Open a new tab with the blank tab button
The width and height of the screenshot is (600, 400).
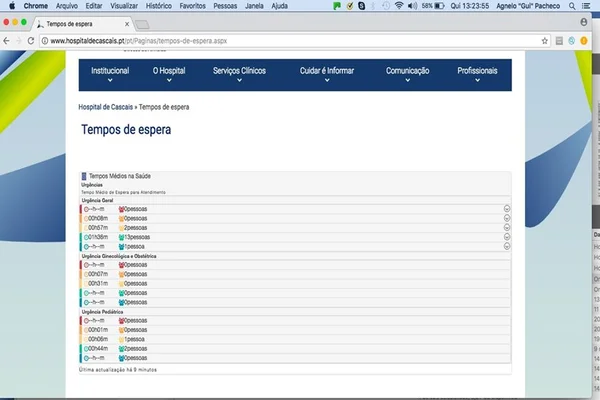(142, 24)
